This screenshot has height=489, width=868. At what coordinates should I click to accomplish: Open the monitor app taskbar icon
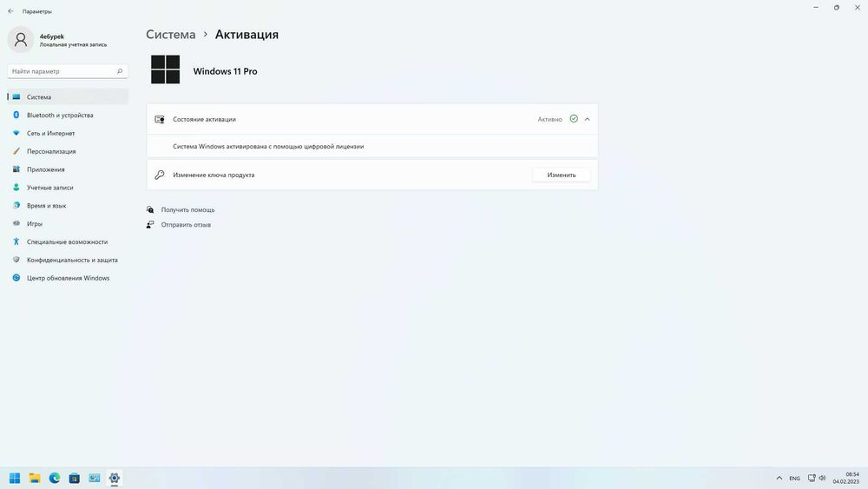(x=94, y=478)
